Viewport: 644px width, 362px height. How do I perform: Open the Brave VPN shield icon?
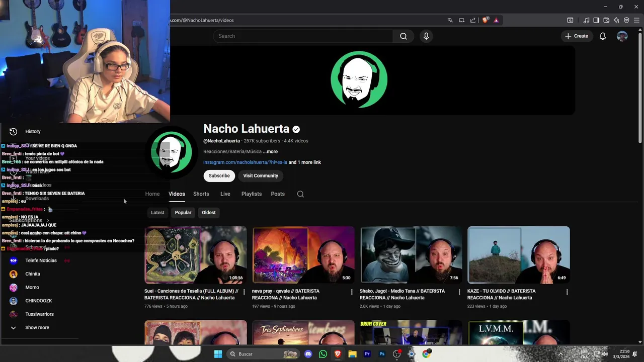[626, 20]
